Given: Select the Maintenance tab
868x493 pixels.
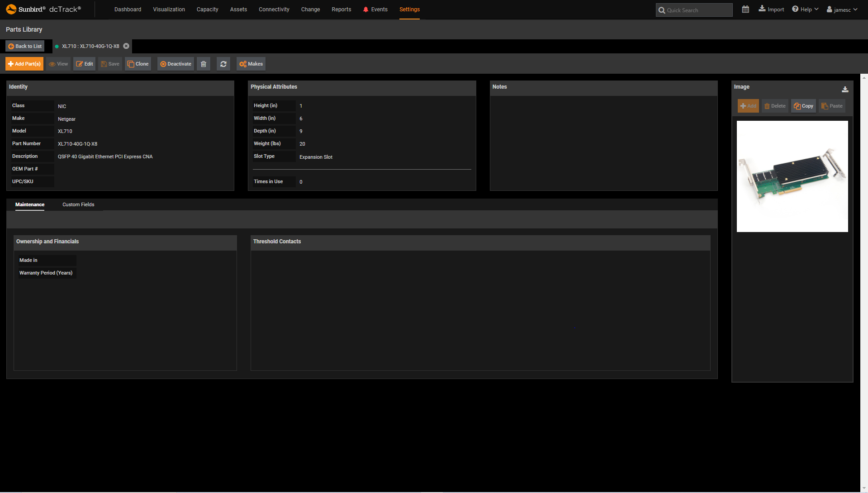Looking at the screenshot, I should tap(29, 204).
